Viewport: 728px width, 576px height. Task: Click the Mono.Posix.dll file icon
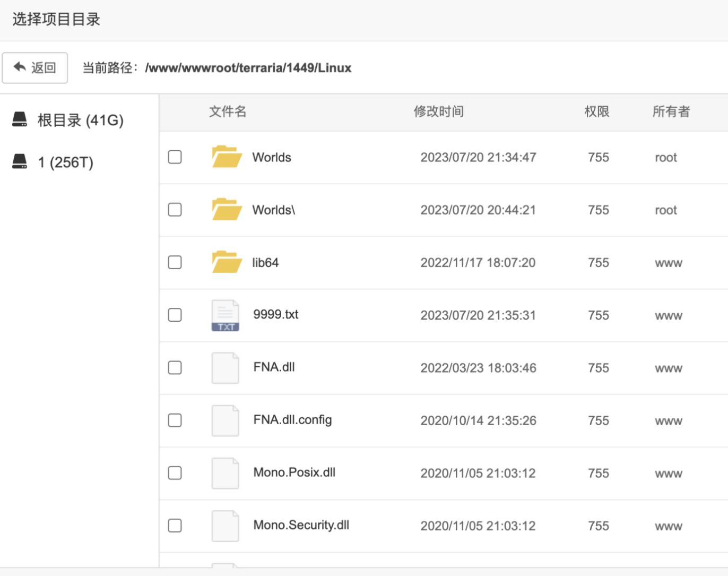226,473
